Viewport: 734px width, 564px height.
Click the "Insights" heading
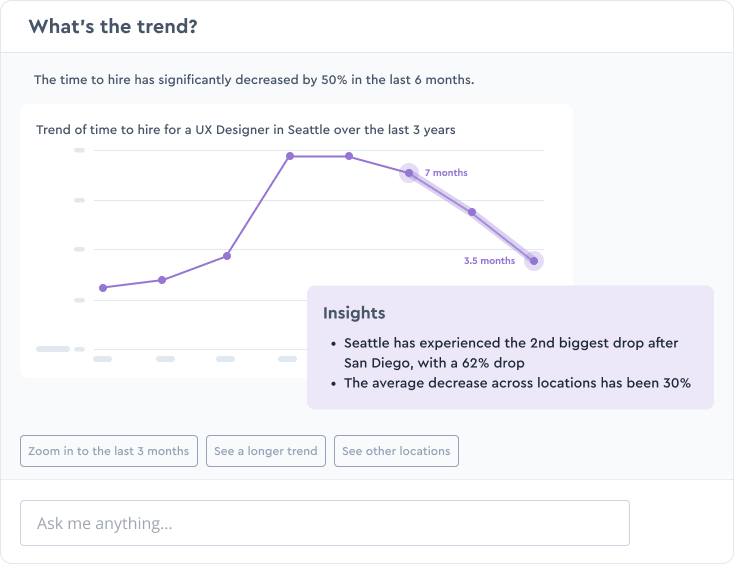tap(354, 314)
